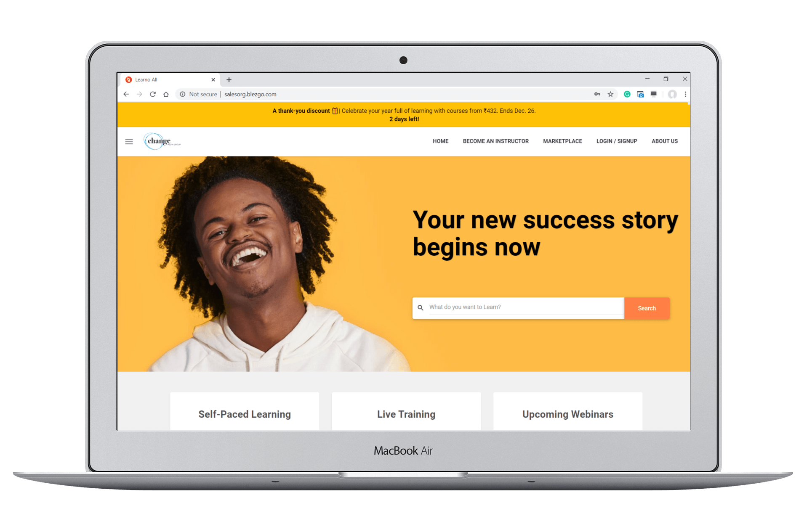Image resolution: width=812 pixels, height=532 pixels.
Task: Click the reload page icon
Action: (153, 94)
